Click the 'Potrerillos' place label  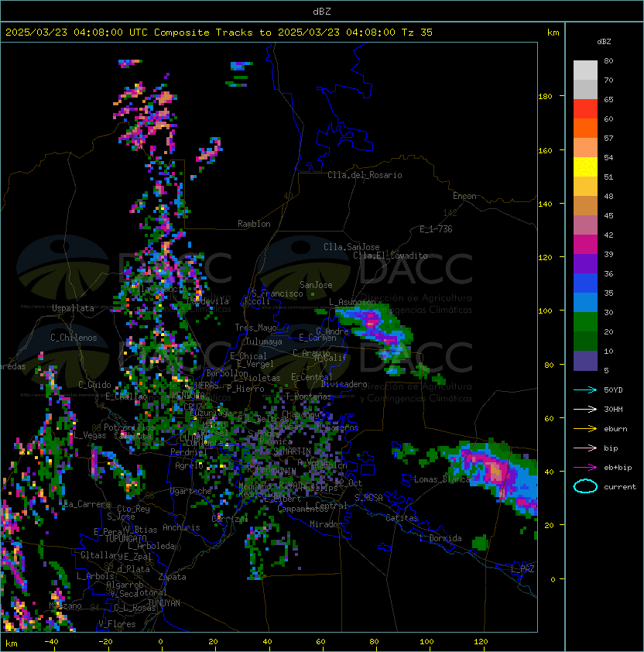(x=129, y=427)
